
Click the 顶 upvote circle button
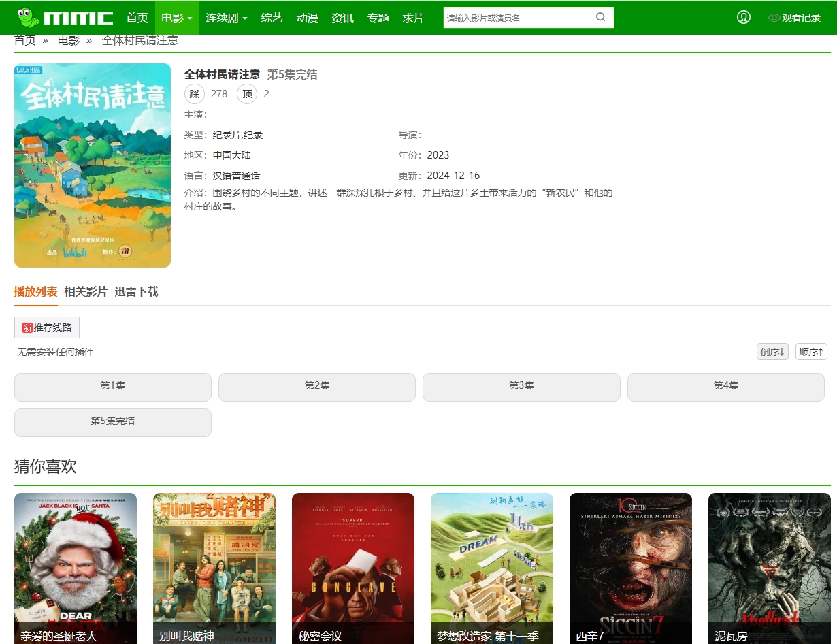point(247,94)
